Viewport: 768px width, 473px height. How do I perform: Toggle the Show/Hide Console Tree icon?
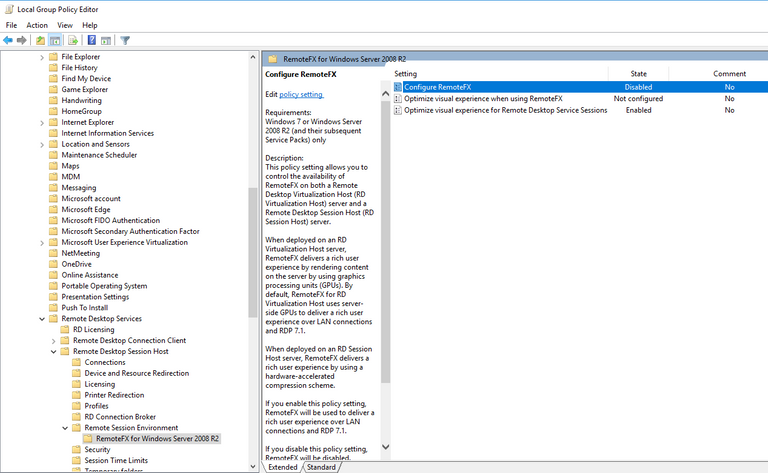coord(55,41)
